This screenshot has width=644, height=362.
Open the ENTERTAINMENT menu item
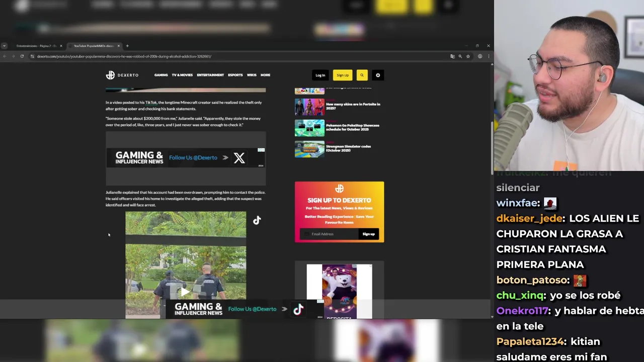click(210, 75)
